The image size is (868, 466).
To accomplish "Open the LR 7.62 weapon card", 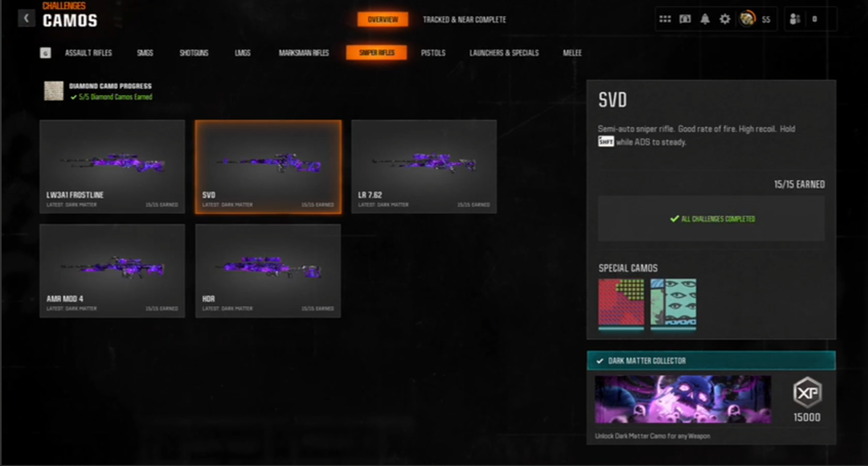I will pos(424,167).
